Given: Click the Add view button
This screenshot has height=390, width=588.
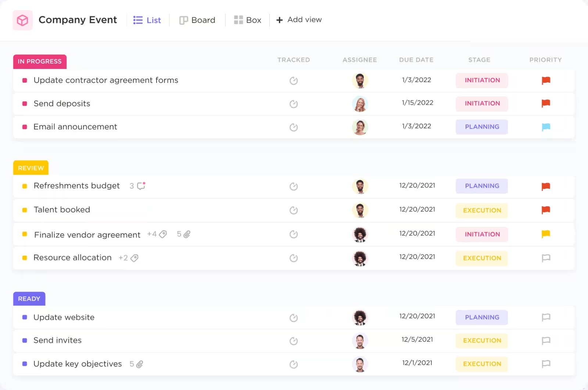Looking at the screenshot, I should click(x=299, y=20).
